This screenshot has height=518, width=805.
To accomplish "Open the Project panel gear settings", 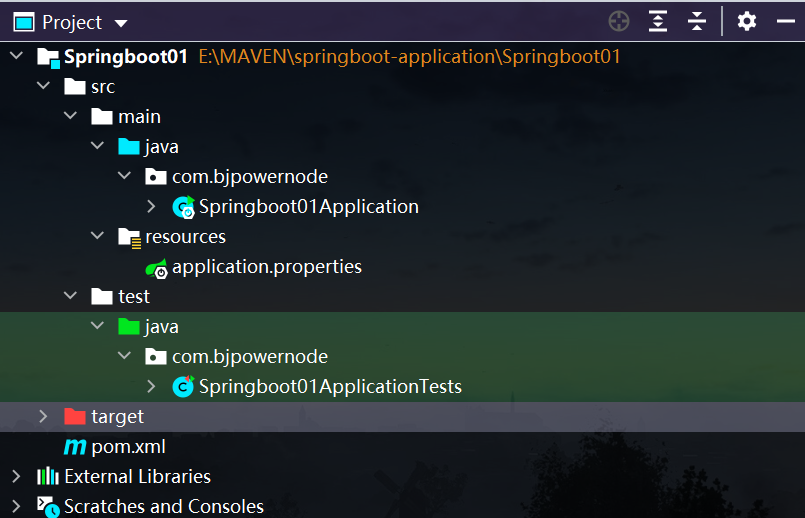I will point(746,22).
